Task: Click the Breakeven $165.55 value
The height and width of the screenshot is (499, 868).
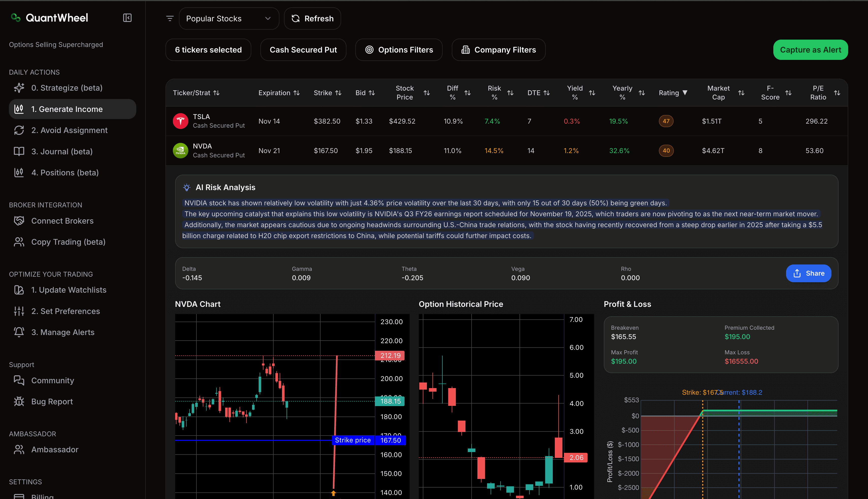Action: (623, 337)
